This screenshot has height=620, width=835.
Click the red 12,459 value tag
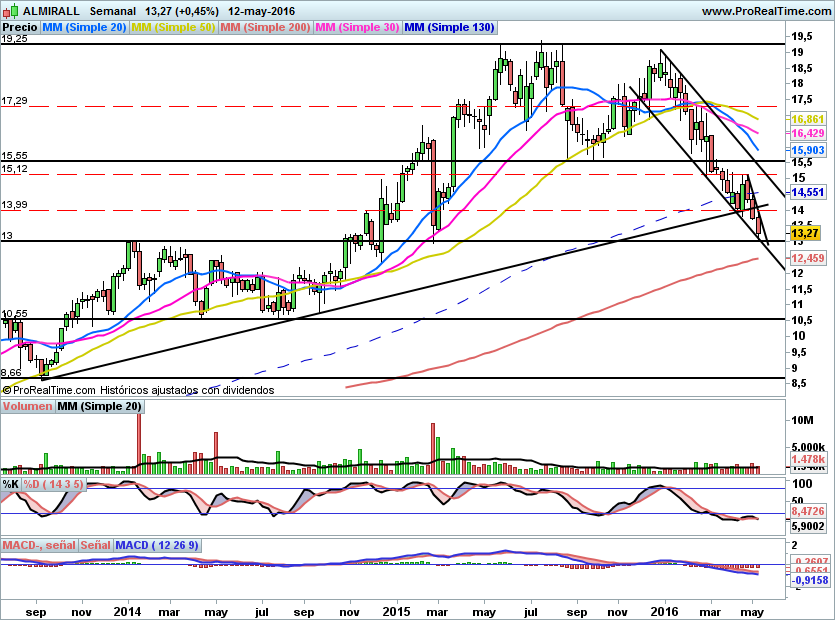(808, 258)
